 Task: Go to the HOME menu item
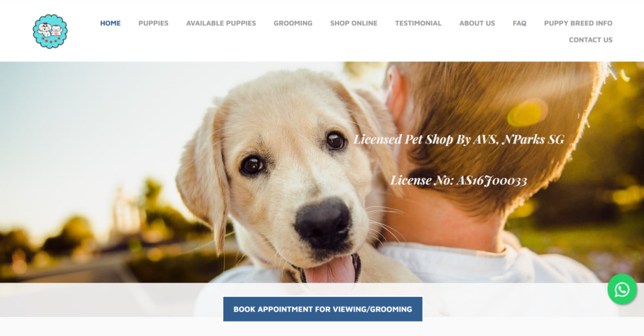(111, 23)
